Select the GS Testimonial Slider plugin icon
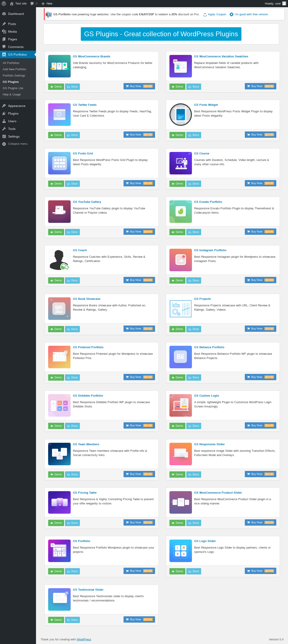 [x=59, y=599]
